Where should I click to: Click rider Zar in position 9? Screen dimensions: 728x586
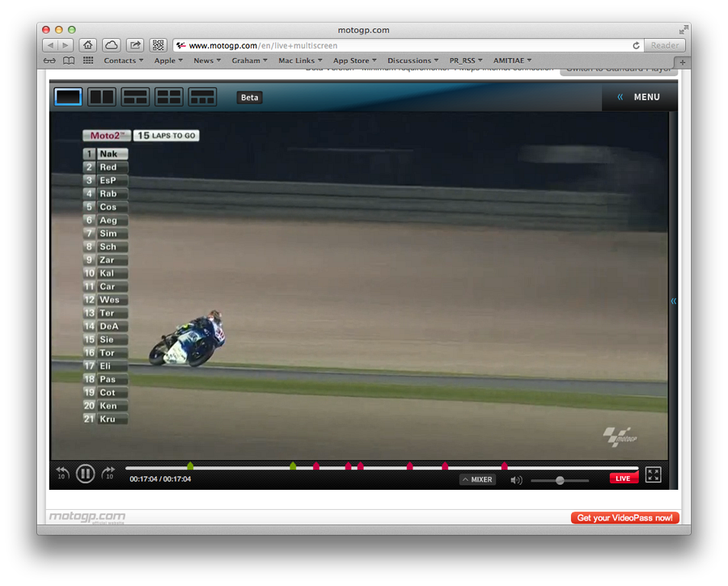(x=105, y=259)
